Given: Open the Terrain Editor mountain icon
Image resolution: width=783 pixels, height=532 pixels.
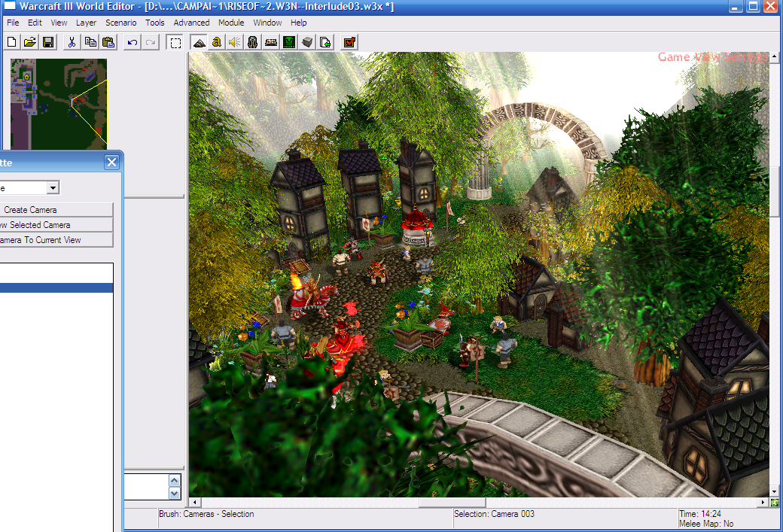Looking at the screenshot, I should pos(199,42).
